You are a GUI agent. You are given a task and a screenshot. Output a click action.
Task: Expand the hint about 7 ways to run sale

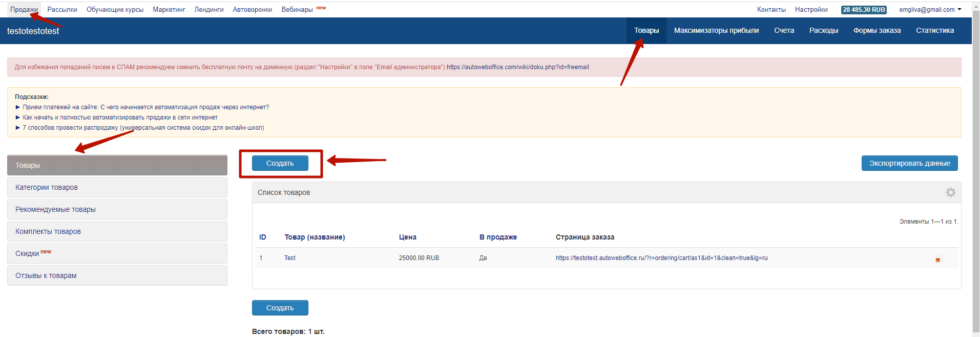pos(143,128)
